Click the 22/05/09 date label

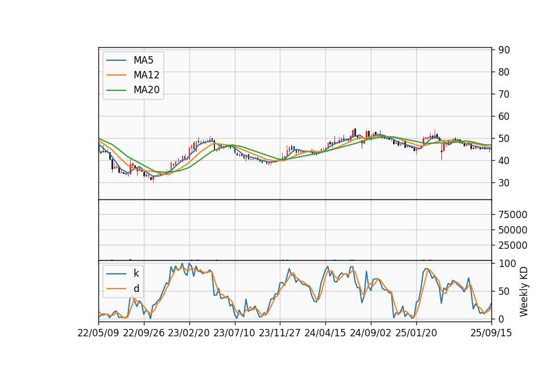(x=98, y=333)
